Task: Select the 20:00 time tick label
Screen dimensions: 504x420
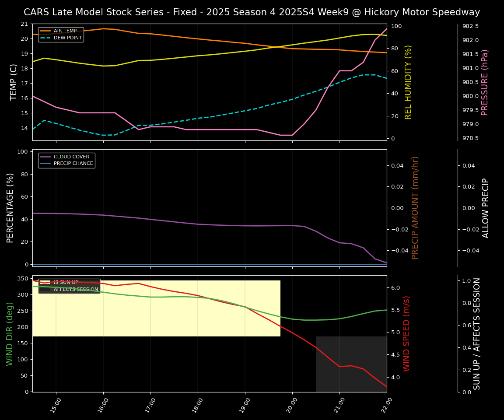Action: [x=291, y=407]
